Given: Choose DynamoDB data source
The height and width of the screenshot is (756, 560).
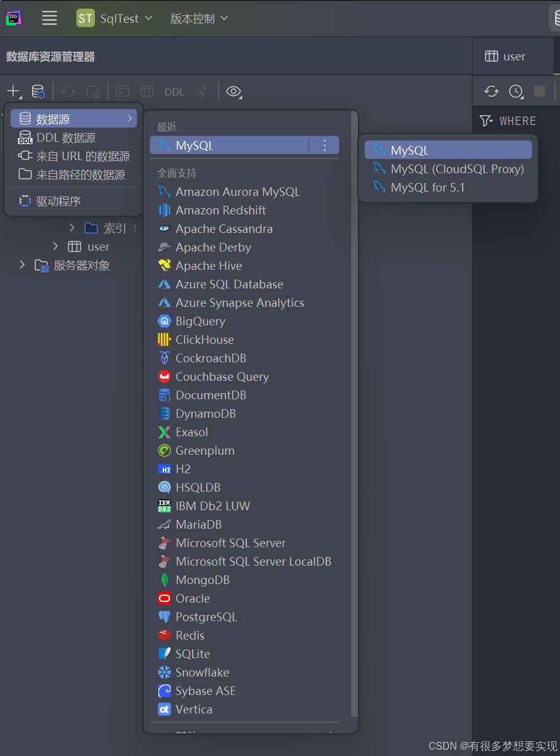Looking at the screenshot, I should pos(244,413).
